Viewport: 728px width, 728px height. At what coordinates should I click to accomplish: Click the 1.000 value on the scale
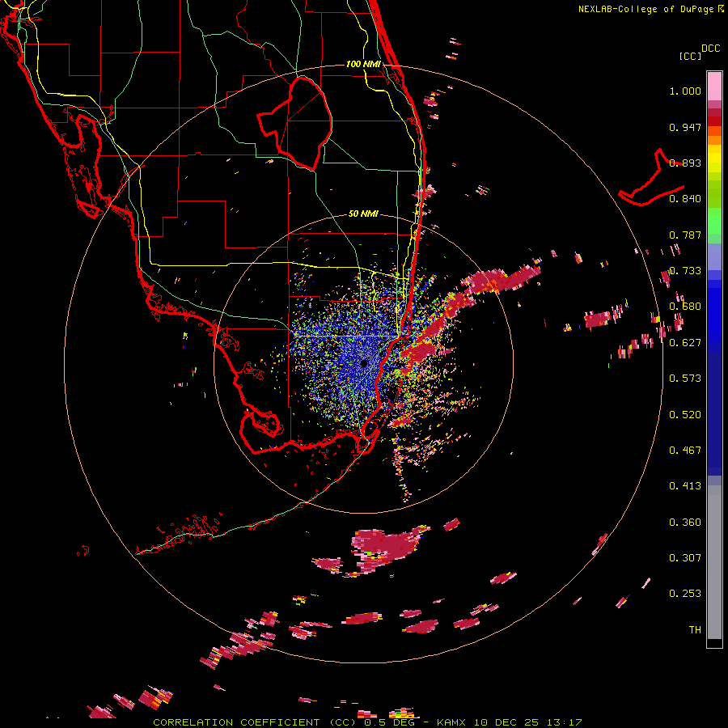coord(685,91)
